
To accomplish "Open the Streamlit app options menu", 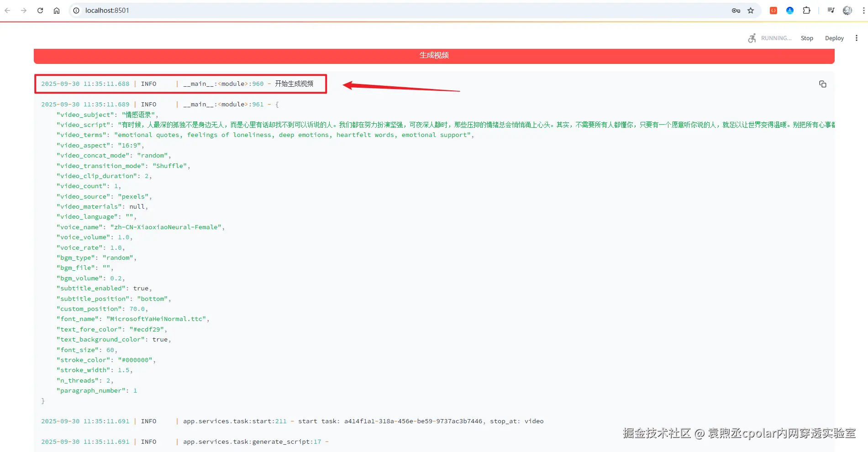I will pyautogui.click(x=857, y=38).
